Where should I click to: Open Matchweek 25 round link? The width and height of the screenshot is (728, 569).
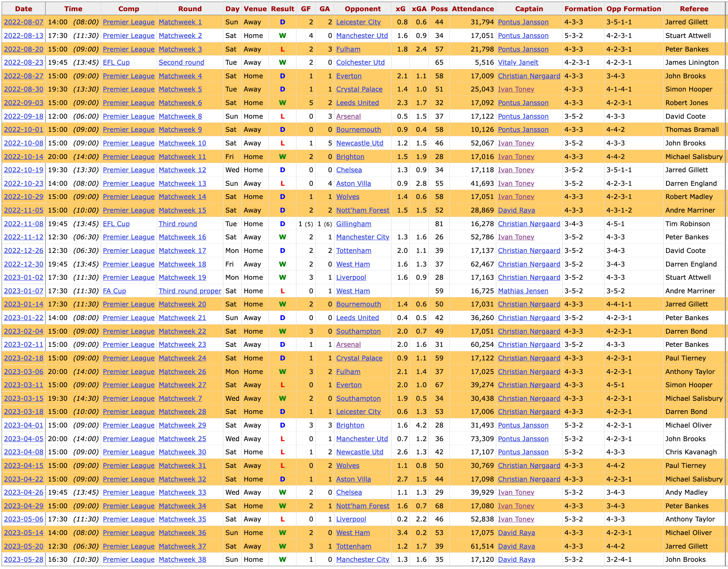[182, 439]
